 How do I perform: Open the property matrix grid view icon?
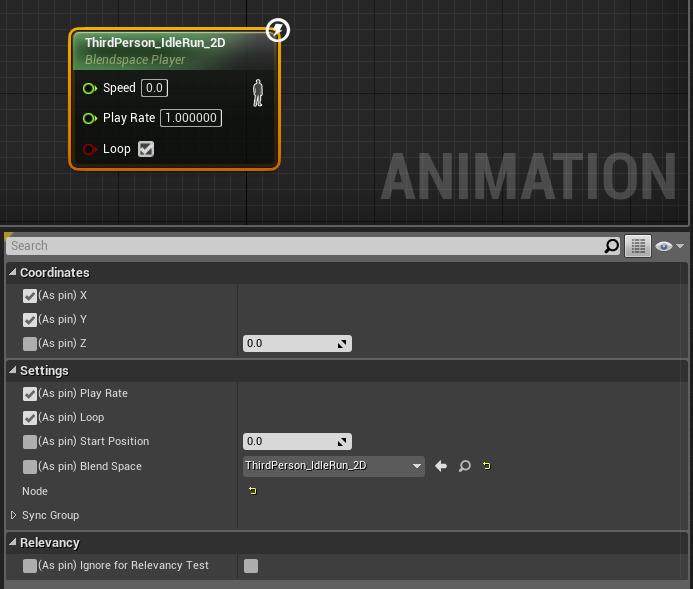(638, 246)
